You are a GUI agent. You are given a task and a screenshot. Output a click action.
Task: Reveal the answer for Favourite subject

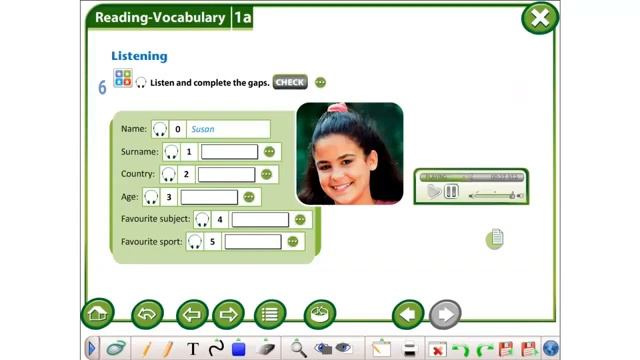click(300, 220)
